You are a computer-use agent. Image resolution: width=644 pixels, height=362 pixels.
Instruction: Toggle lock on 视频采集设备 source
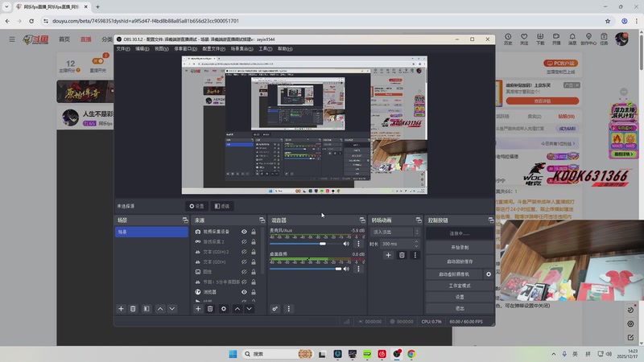[x=254, y=232]
